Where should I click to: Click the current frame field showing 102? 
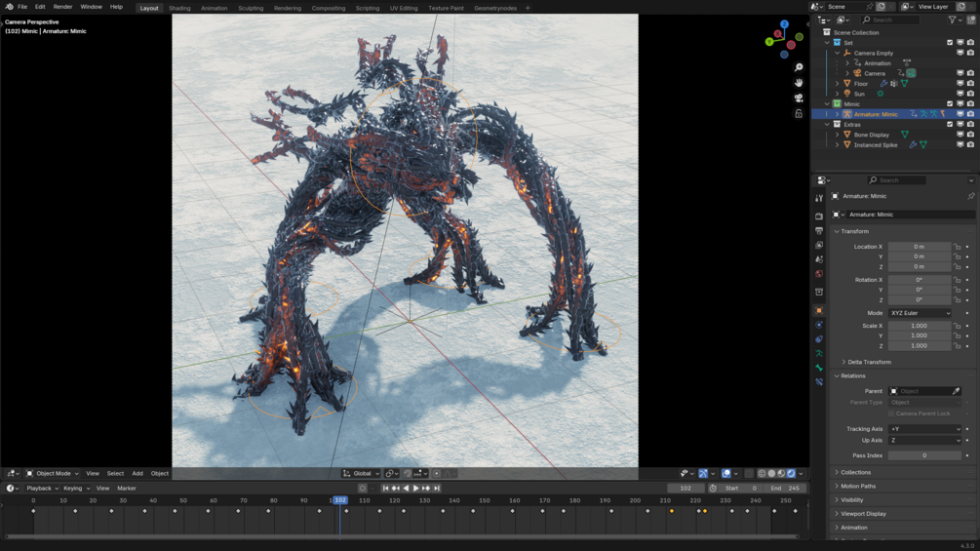pos(686,489)
